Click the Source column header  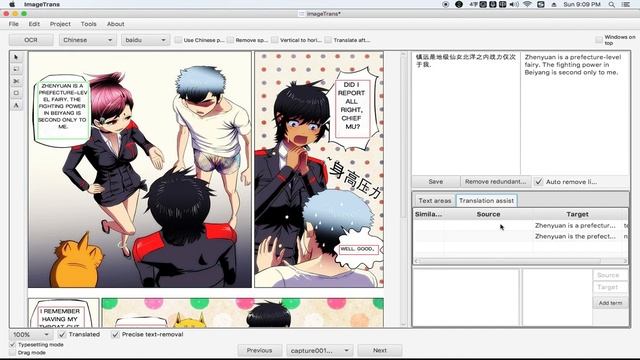coord(488,214)
